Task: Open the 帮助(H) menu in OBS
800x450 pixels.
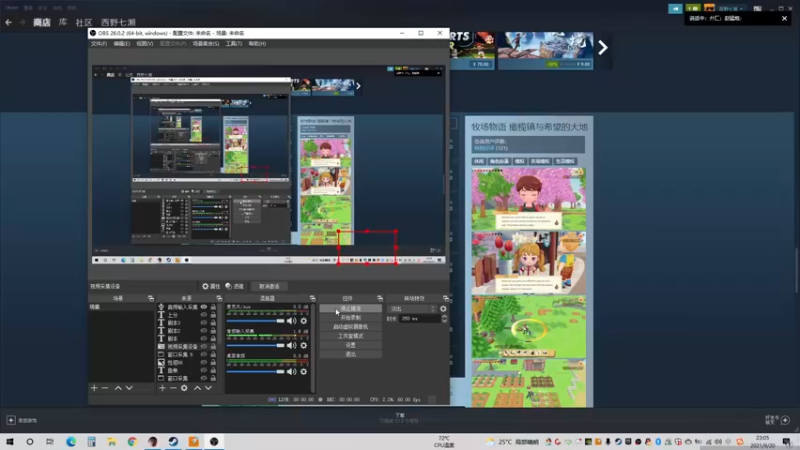Action: (x=257, y=44)
